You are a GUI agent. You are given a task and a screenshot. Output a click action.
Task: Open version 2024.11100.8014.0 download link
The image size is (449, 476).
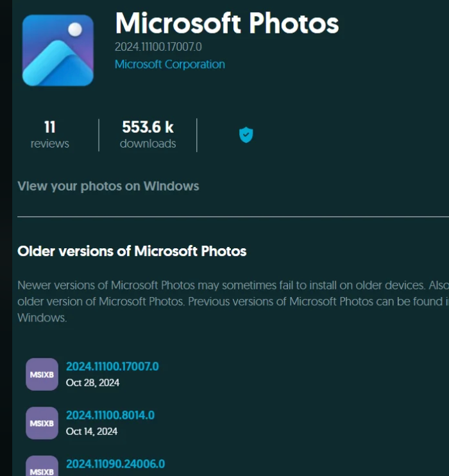tap(110, 415)
